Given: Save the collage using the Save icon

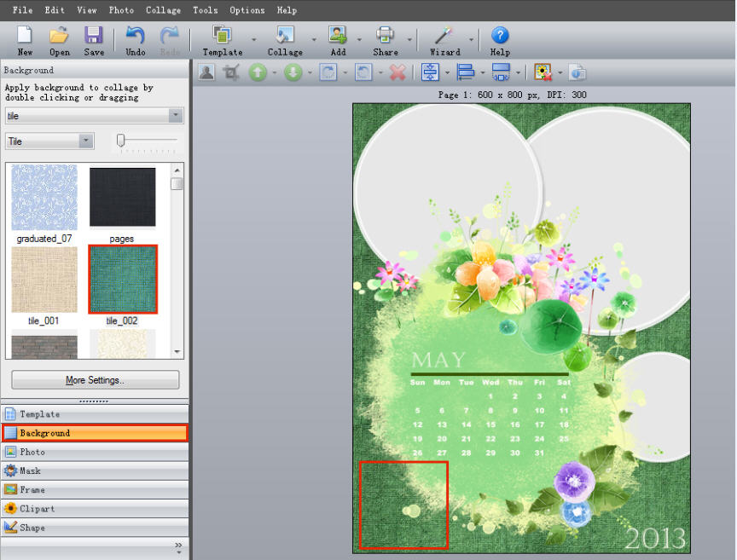Looking at the screenshot, I should click(x=94, y=39).
